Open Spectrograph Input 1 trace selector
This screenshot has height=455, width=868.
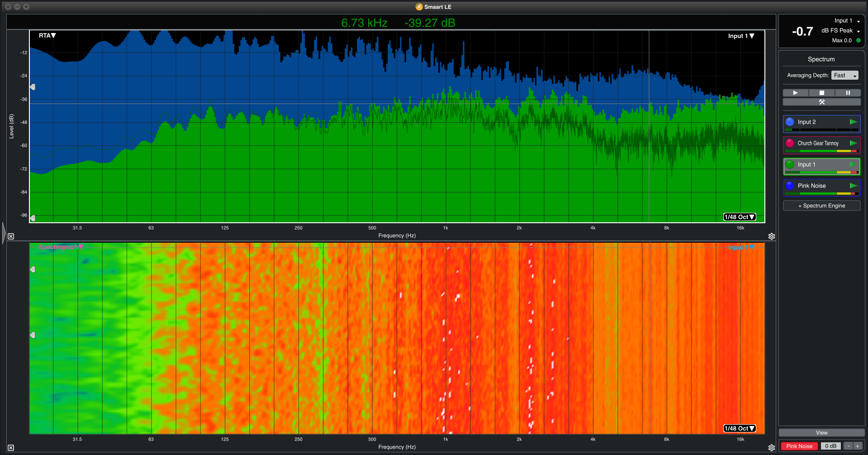coord(741,247)
